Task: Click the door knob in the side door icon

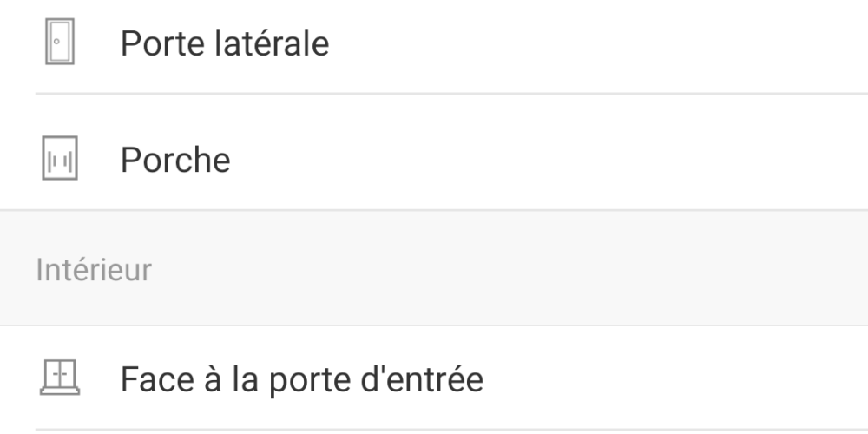Action: [56, 41]
